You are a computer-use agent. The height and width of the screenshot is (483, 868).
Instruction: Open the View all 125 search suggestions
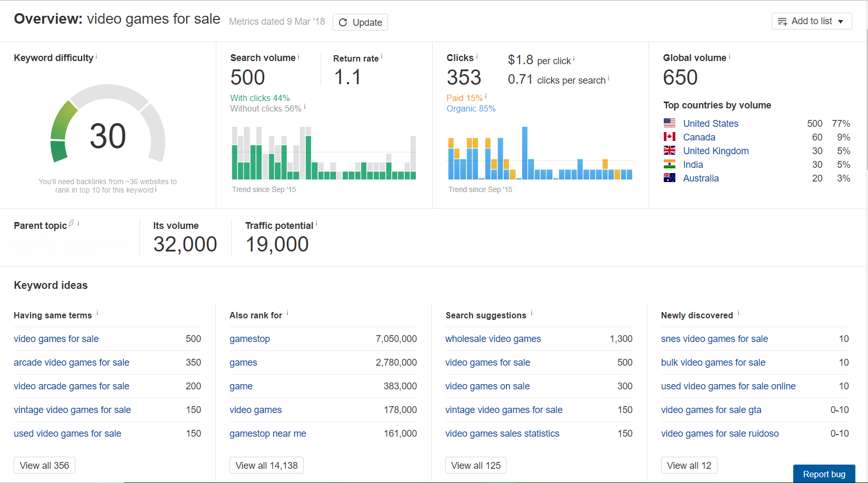coord(476,466)
